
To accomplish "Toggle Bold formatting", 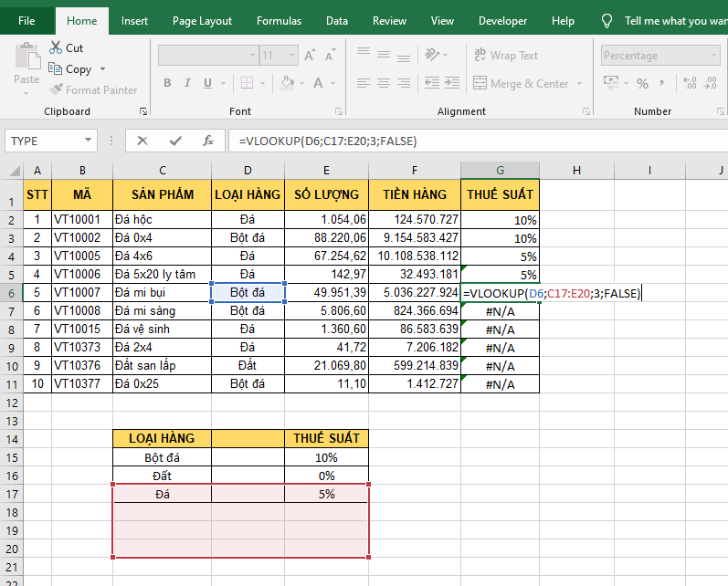I will click(167, 83).
